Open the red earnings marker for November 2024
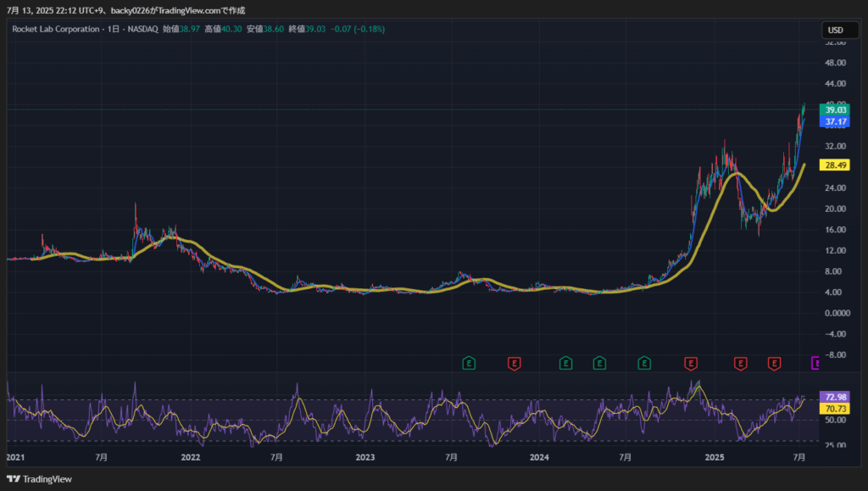 (690, 363)
